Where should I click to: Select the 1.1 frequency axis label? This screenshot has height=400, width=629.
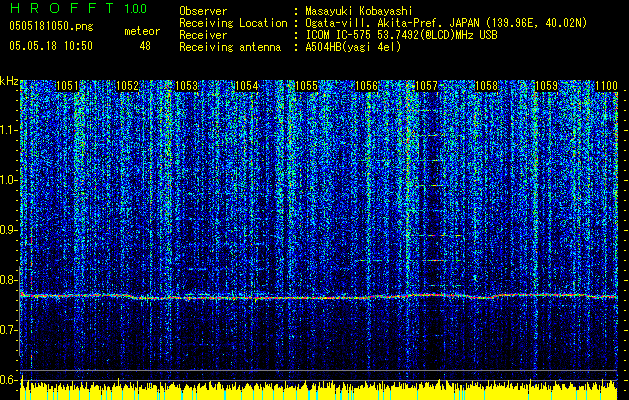pyautogui.click(x=9, y=129)
